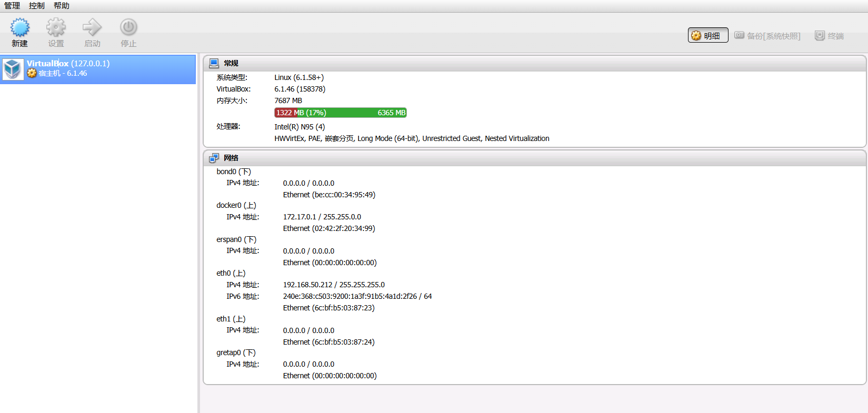Click the 设置 gear toolbar icon
Screen dimensions: 868x413
point(56,27)
